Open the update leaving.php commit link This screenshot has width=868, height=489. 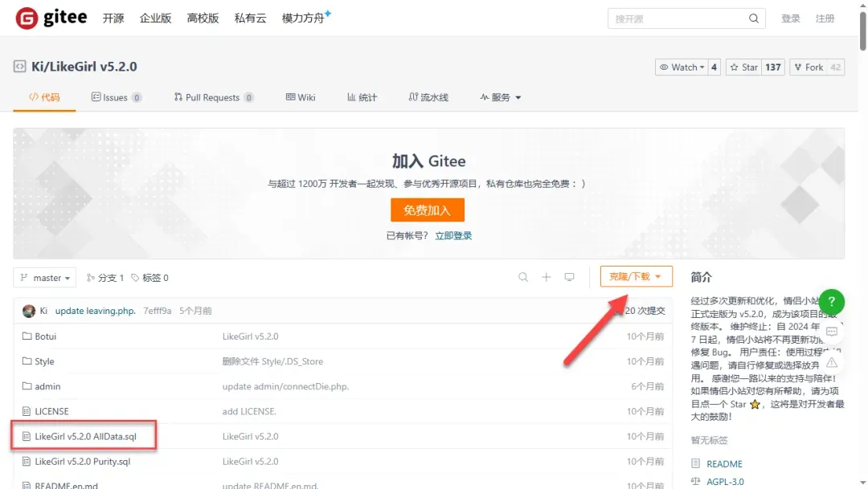pos(95,311)
